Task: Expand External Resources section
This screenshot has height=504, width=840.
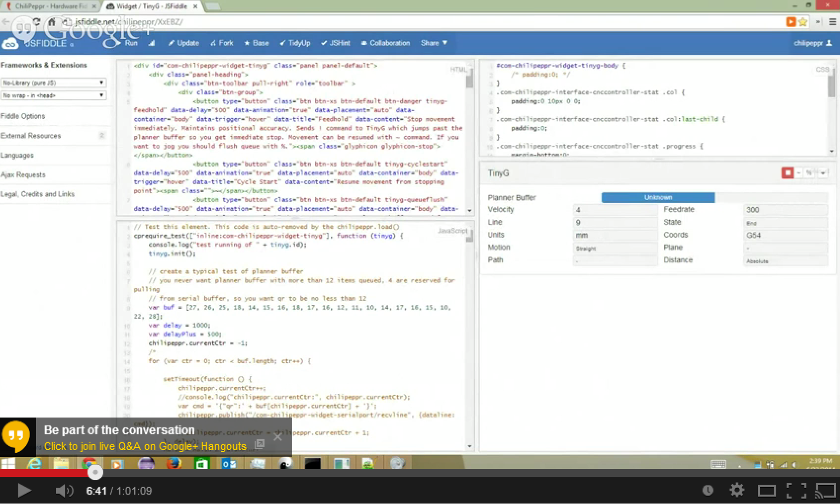Action: pos(31,135)
